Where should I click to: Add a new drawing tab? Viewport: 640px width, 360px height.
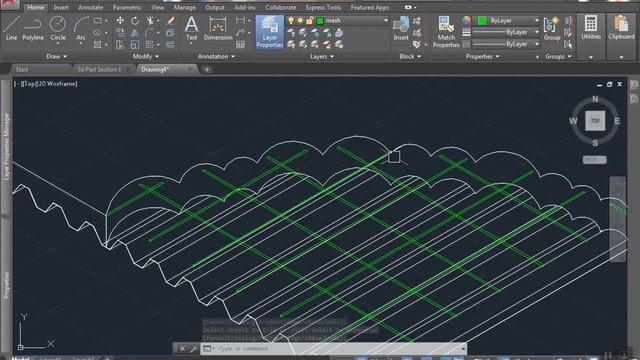tap(207, 69)
